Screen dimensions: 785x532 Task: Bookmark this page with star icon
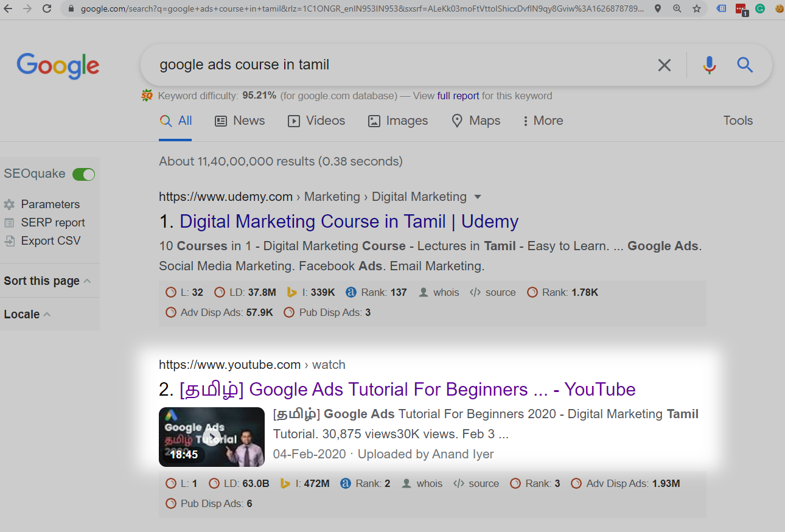(697, 9)
